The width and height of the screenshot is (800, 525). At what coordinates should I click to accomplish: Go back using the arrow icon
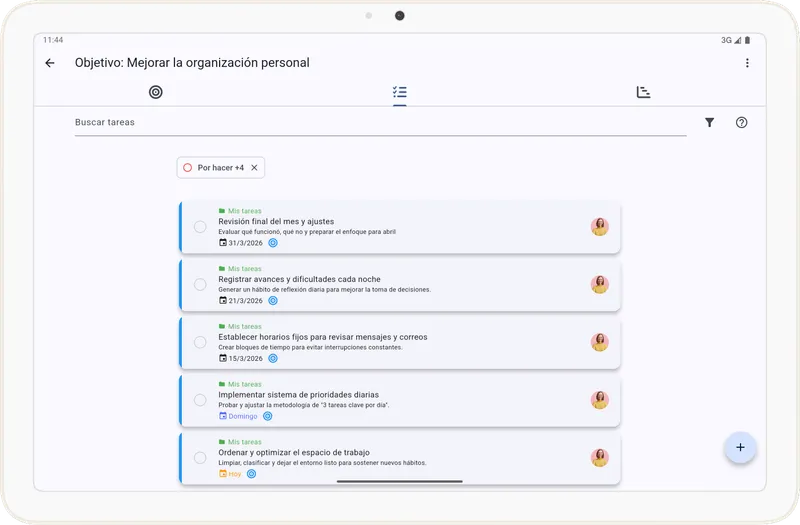click(50, 63)
